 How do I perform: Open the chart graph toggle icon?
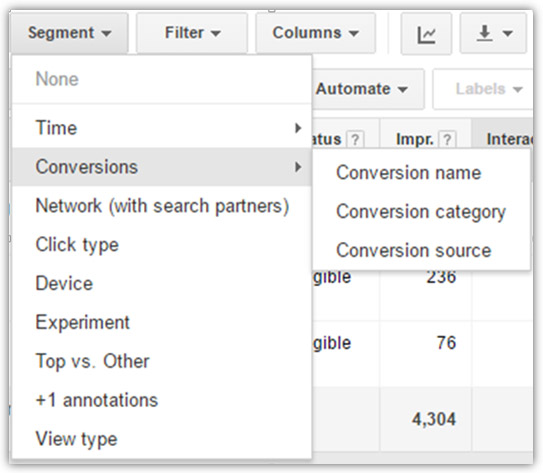(x=426, y=34)
